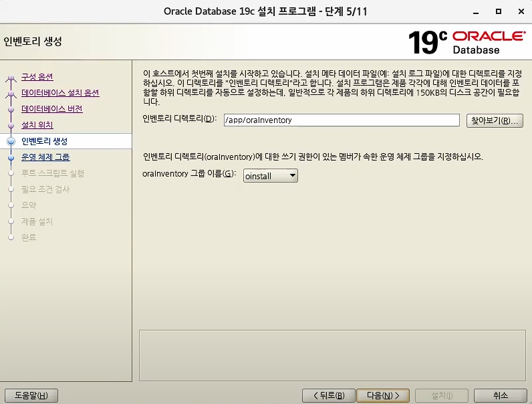Click the disabled 요약 step
This screenshot has height=404, width=532.
(29, 205)
